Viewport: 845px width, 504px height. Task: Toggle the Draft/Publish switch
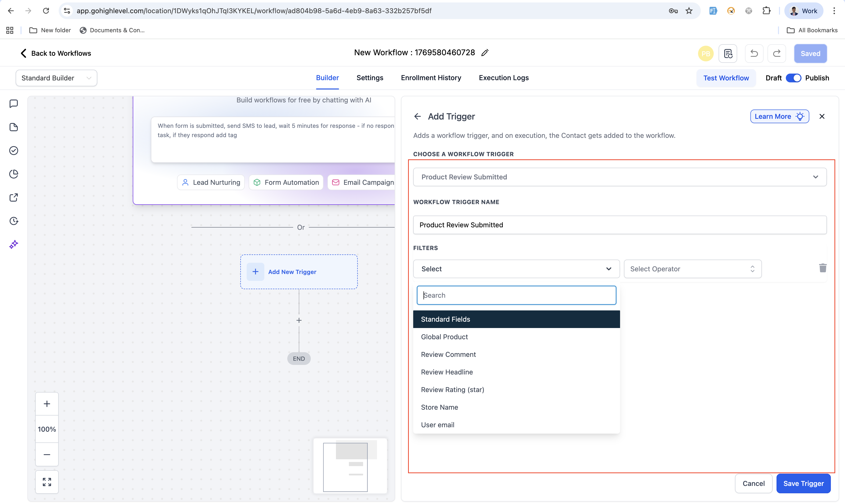pyautogui.click(x=793, y=78)
